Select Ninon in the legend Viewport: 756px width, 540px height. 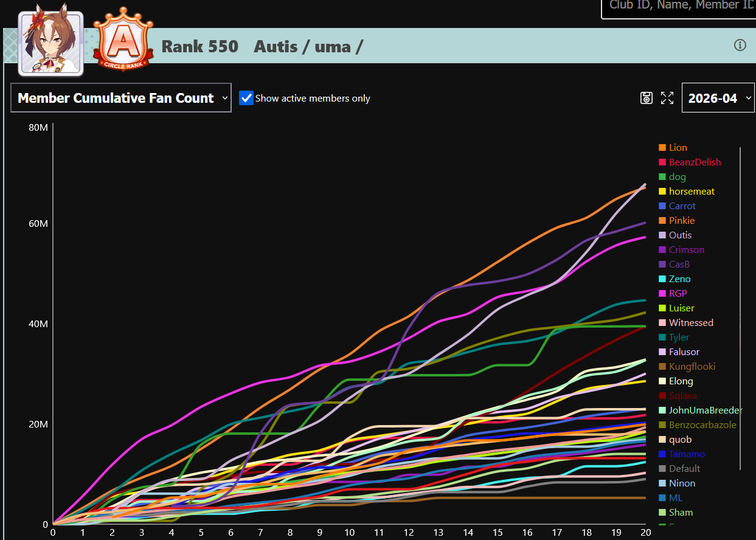tap(677, 483)
